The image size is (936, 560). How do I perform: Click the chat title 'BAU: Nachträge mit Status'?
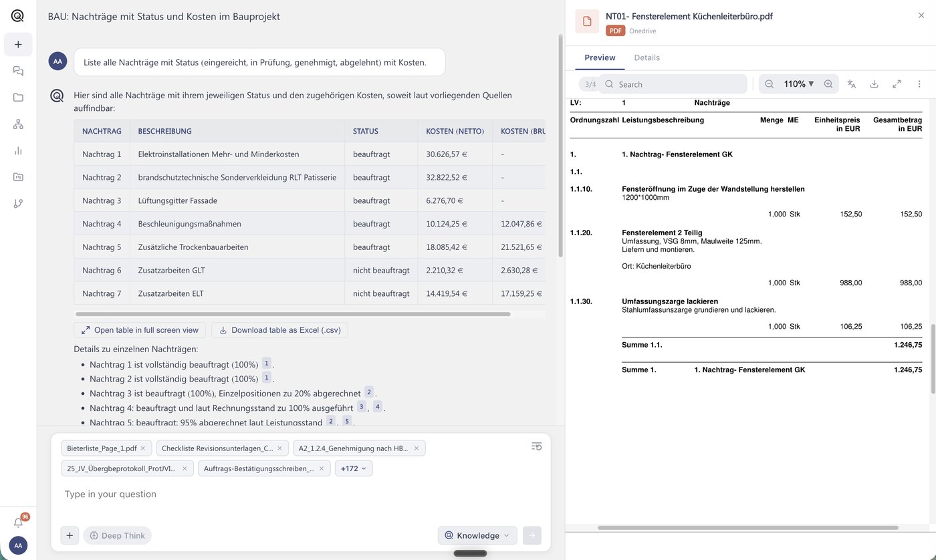coord(164,16)
